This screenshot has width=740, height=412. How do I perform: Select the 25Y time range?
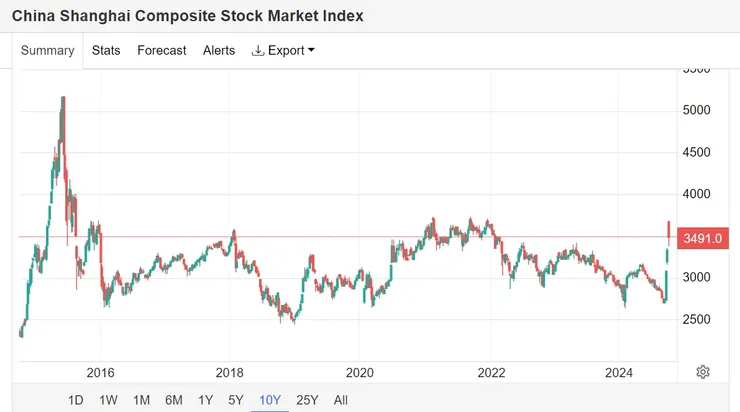coord(307,400)
